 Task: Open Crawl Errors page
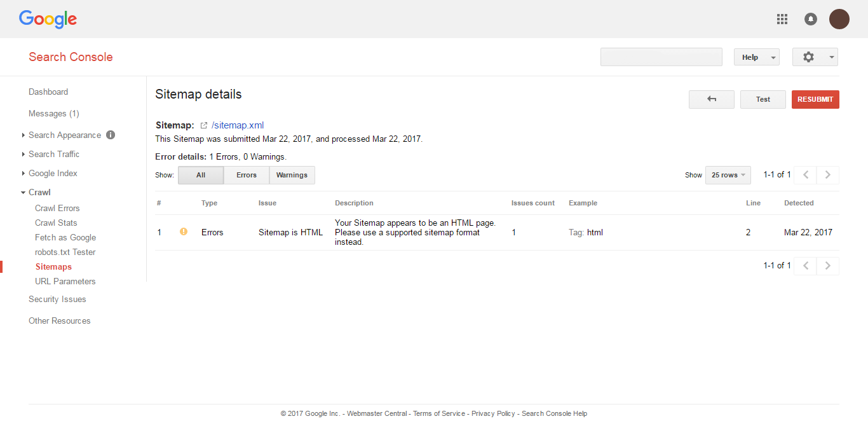pos(57,208)
